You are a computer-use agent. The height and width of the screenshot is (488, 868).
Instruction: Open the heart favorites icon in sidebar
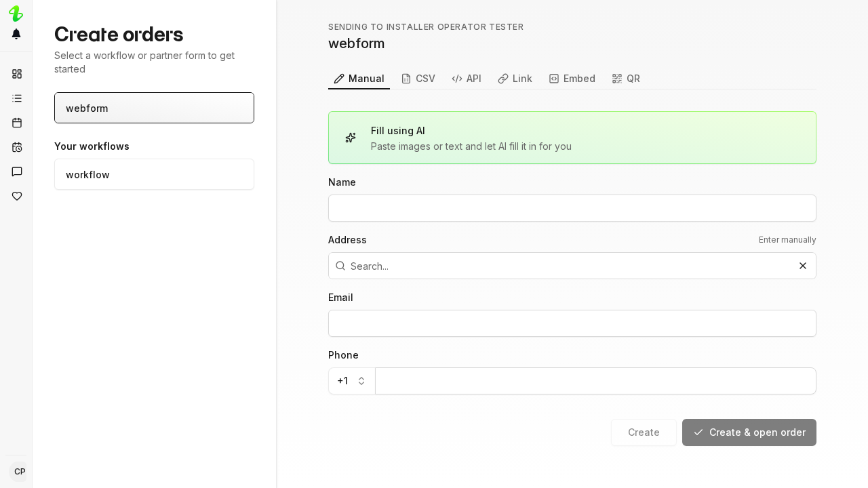17,196
